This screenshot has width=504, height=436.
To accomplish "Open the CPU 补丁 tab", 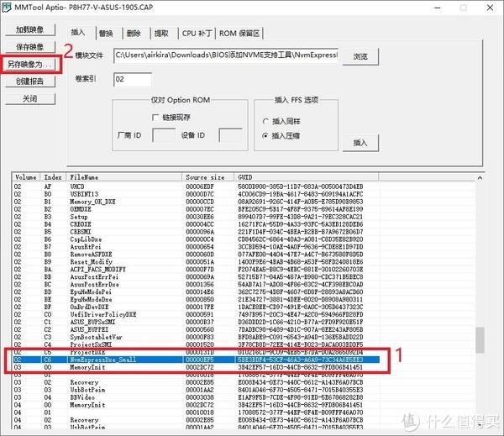I will 197,33.
